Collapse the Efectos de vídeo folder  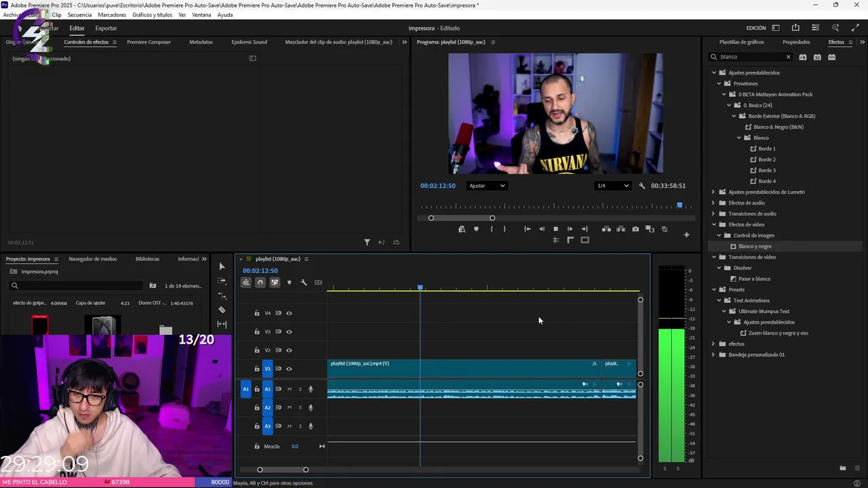point(713,224)
